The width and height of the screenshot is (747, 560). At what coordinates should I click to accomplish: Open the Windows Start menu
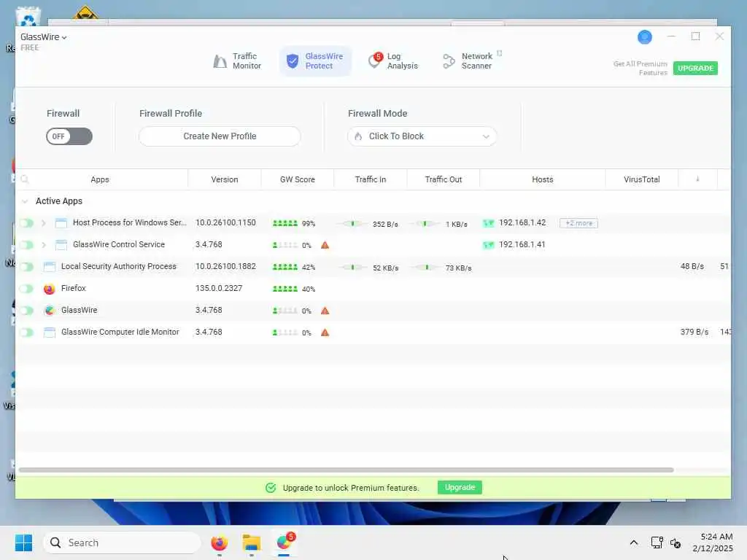(23, 542)
